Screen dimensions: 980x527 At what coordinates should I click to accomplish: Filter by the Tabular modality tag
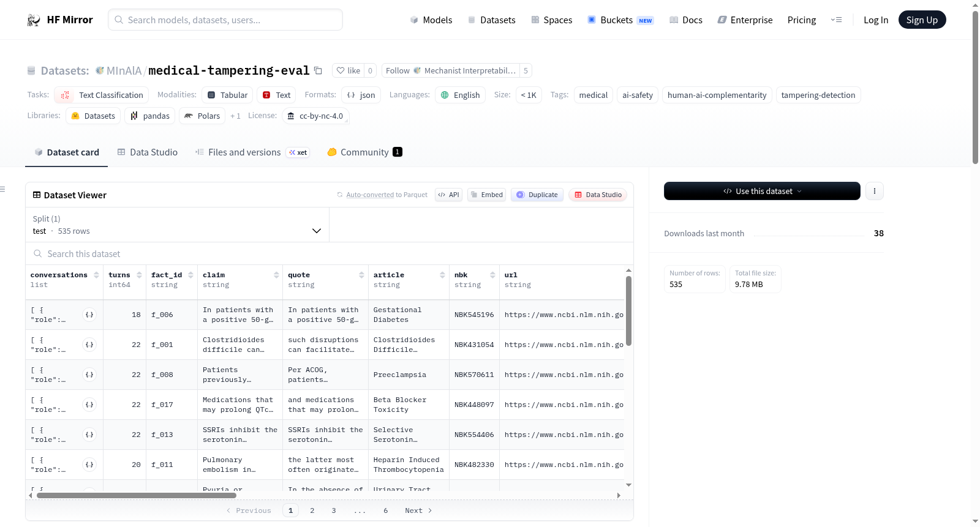tap(228, 95)
